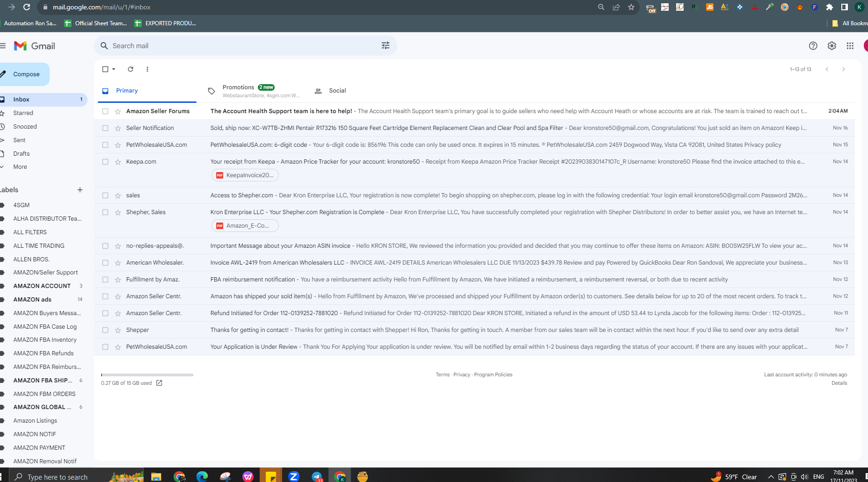
Task: Select the Seller Notification email checkbox
Action: (105, 128)
